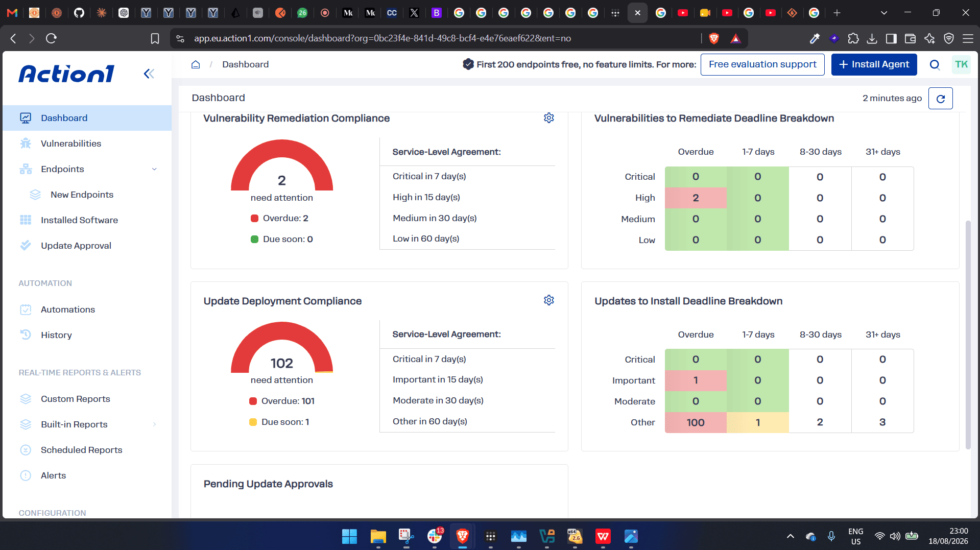The width and height of the screenshot is (980, 550).
Task: Open the TK user avatar menu
Action: pyautogui.click(x=961, y=64)
